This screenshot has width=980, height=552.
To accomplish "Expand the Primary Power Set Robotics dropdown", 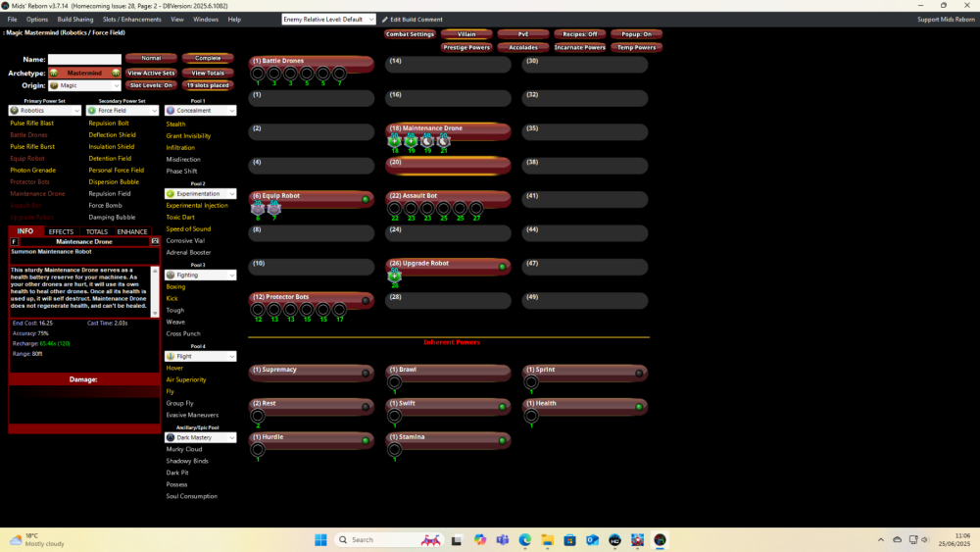I will click(x=45, y=111).
